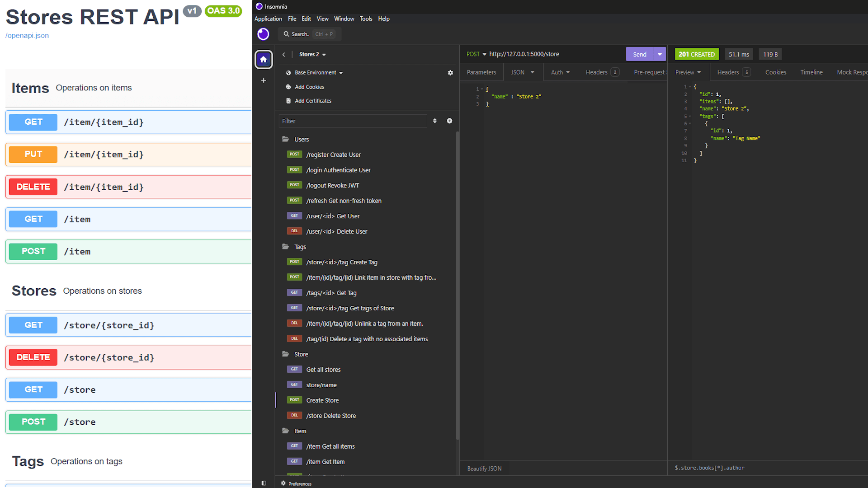This screenshot has width=868, height=488.
Task: Expand the DELETE /store/{store_id} operation
Action: 129,357
